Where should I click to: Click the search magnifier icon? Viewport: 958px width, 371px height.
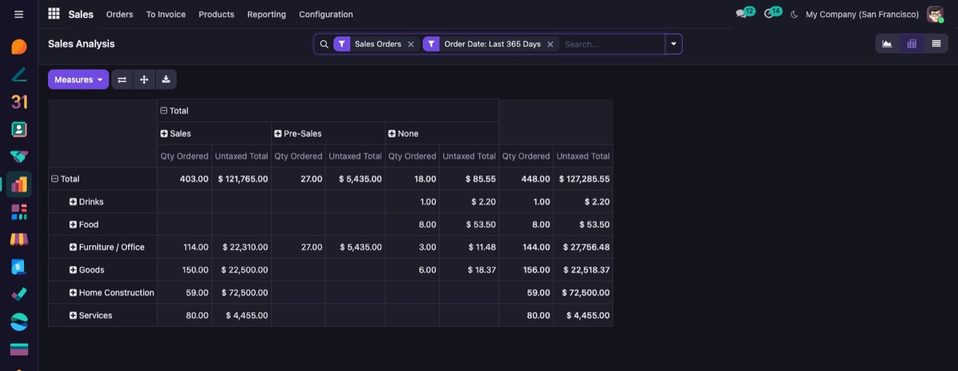(x=324, y=44)
